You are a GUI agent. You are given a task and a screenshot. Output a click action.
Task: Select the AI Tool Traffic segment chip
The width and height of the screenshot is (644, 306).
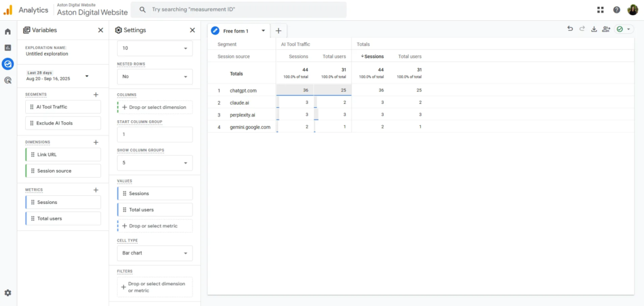tap(63, 107)
